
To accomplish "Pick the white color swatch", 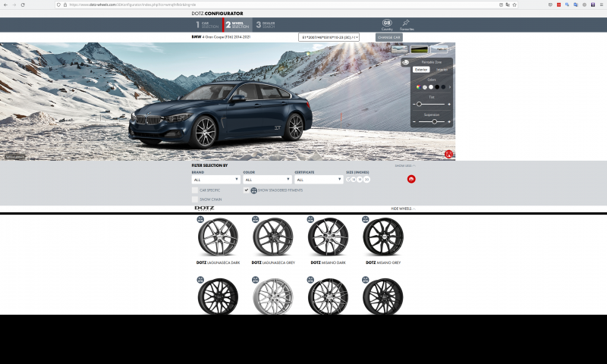I will click(x=431, y=87).
